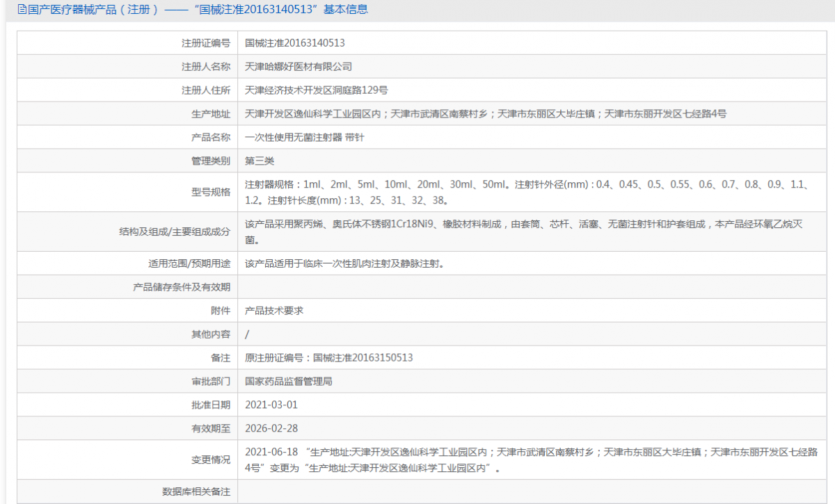Image resolution: width=835 pixels, height=504 pixels.
Task: Click the label 管理类别
Action: pos(211,161)
